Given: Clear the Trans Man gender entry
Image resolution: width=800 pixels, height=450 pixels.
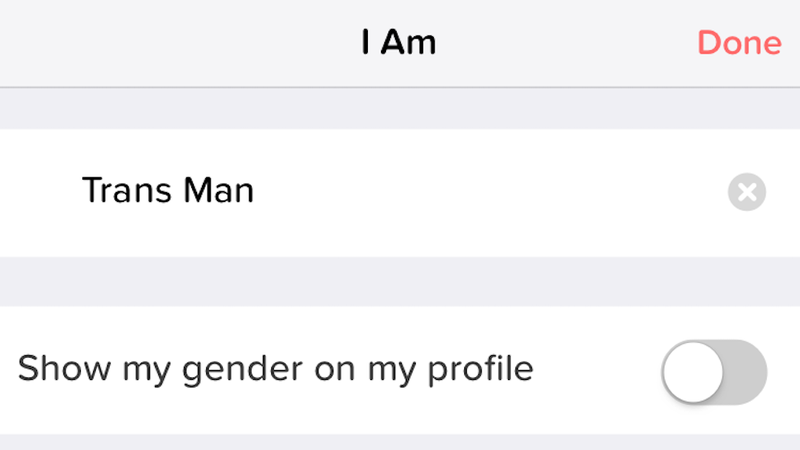Looking at the screenshot, I should (x=746, y=192).
